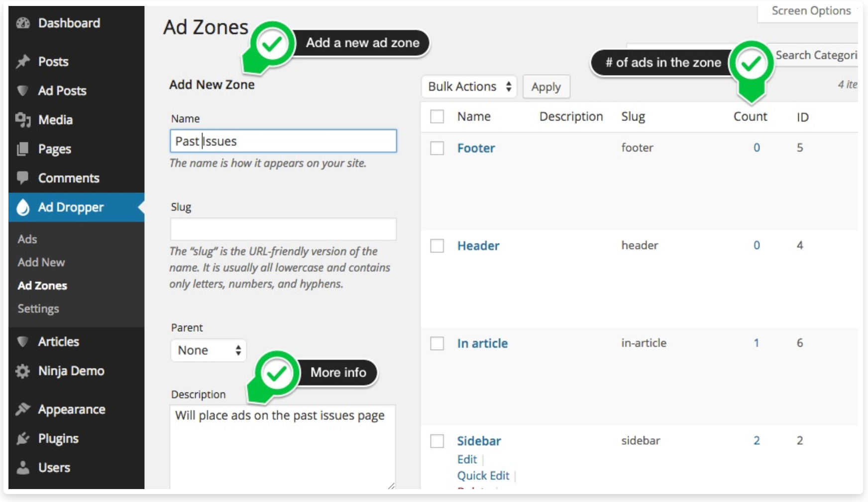Click into the Slug input field
This screenshot has height=502, width=868.
click(x=283, y=229)
